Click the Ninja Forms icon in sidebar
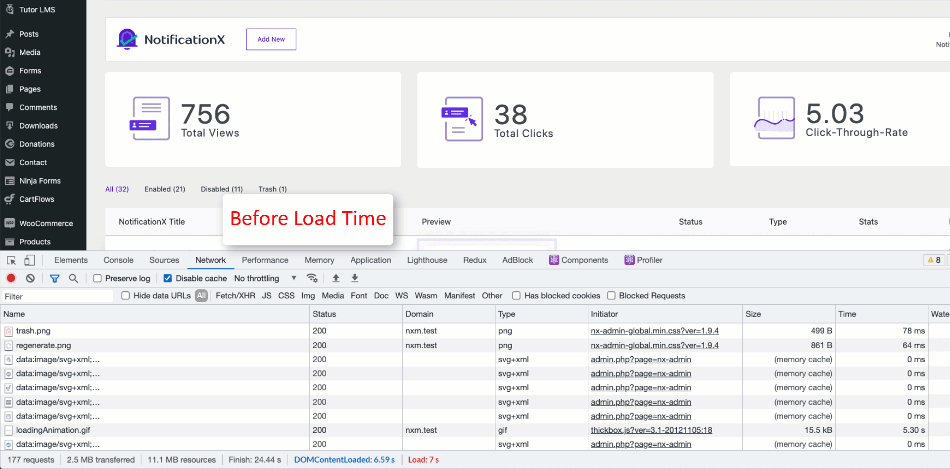The height and width of the screenshot is (469, 950). tap(9, 181)
